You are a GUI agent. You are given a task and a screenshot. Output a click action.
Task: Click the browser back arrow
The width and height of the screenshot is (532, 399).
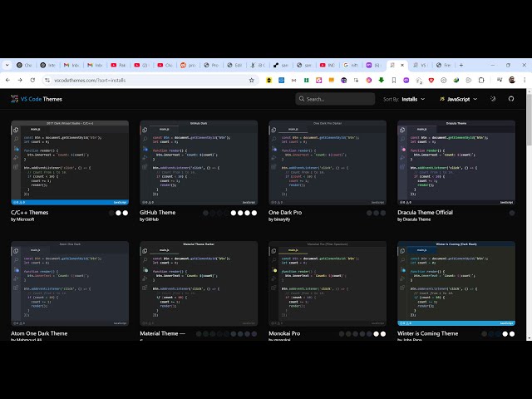7,81
